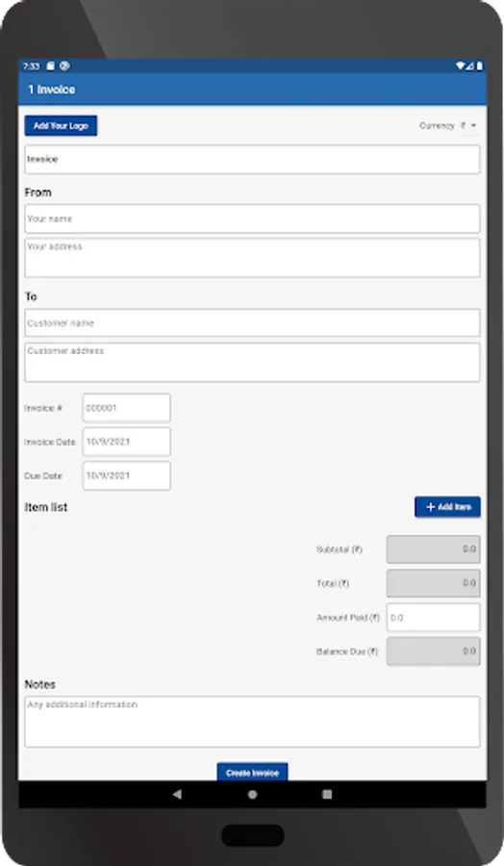The image size is (504, 866).
Task: Tap the 'Notes' heading
Action: [39, 684]
